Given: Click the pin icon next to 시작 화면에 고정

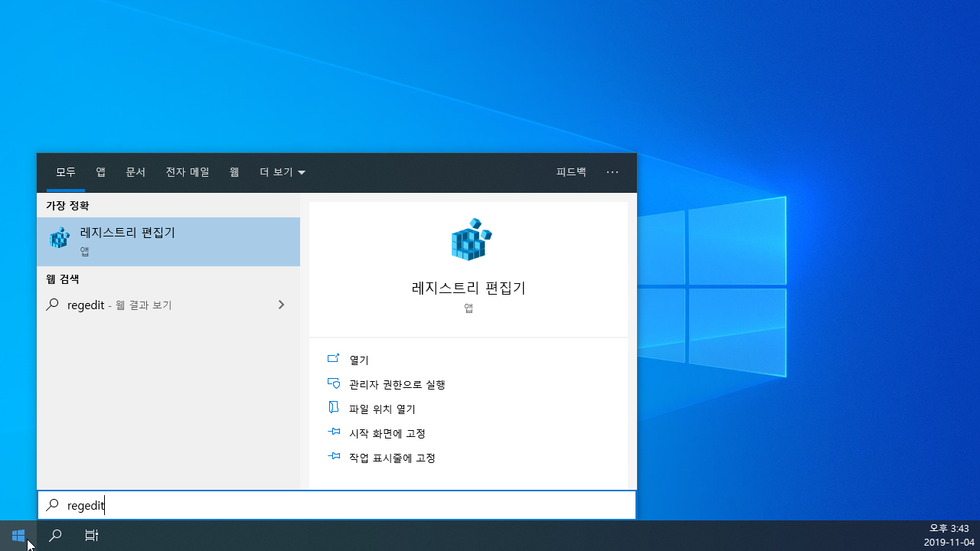Looking at the screenshot, I should tap(333, 432).
